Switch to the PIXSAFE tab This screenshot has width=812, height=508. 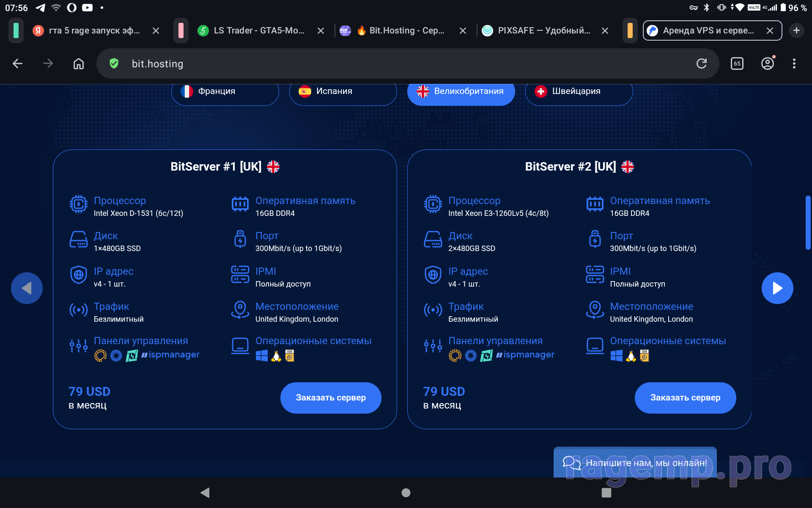[543, 30]
